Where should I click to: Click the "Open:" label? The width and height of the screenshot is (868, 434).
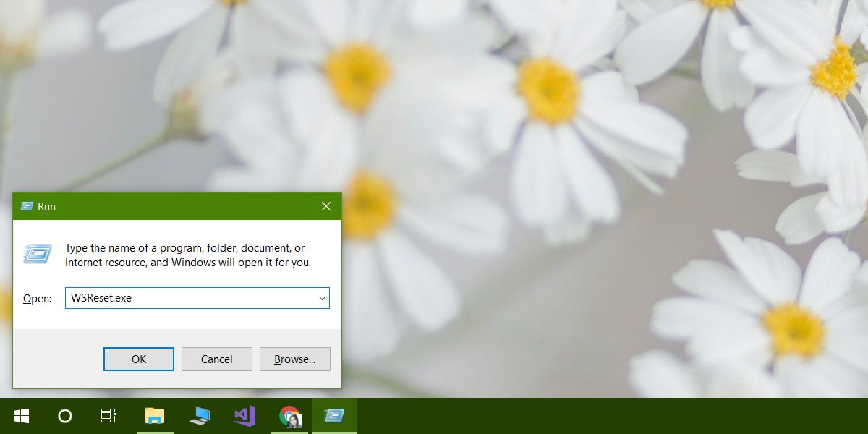tap(37, 299)
